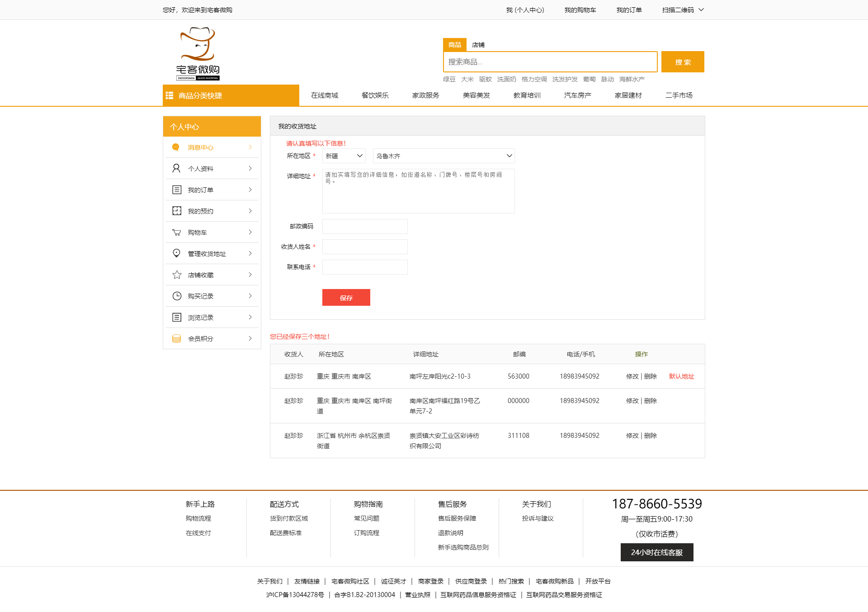Click the message center chat bubble icon

pyautogui.click(x=176, y=147)
